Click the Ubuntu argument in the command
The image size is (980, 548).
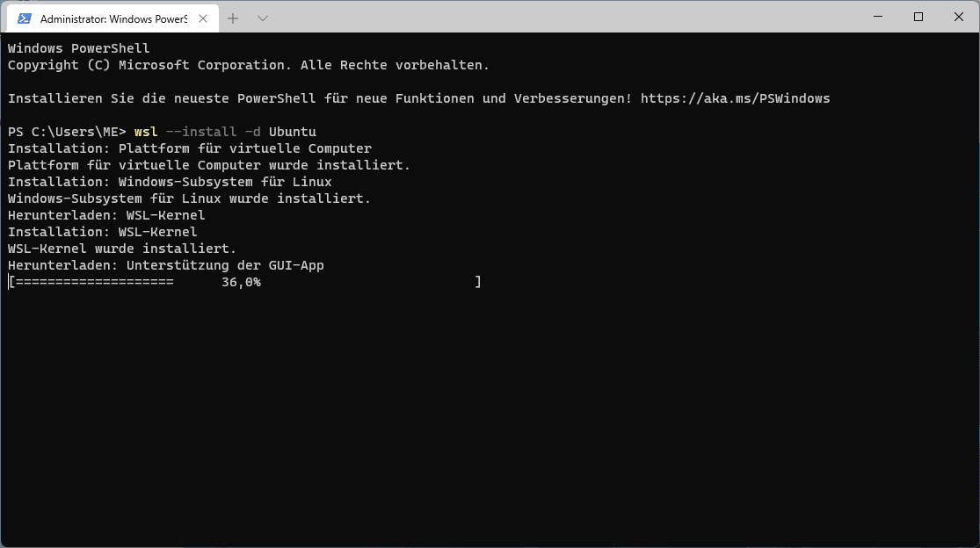coord(293,132)
